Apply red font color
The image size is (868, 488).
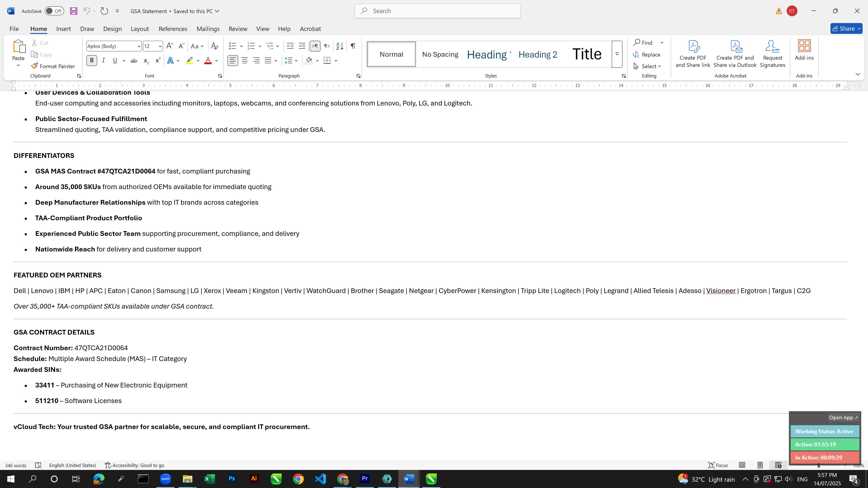click(208, 61)
